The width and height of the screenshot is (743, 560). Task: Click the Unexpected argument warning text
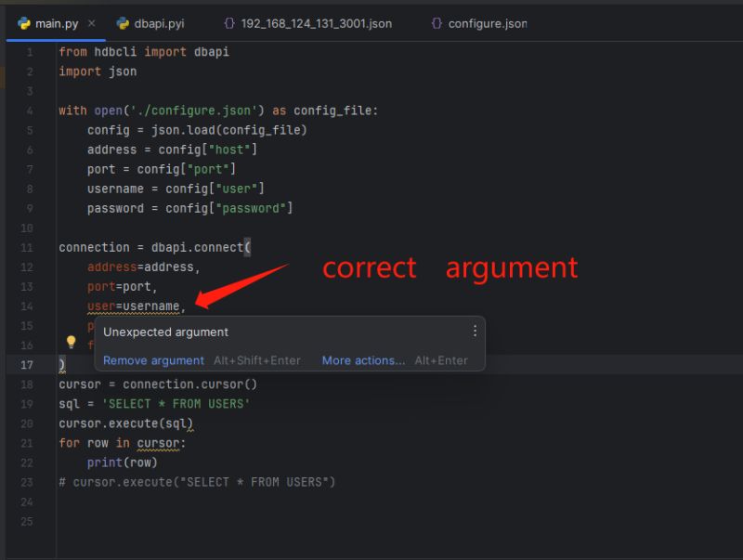(x=165, y=332)
